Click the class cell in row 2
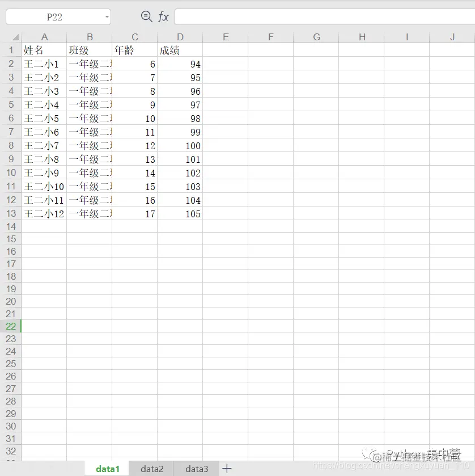The height and width of the screenshot is (476, 475). pos(90,64)
